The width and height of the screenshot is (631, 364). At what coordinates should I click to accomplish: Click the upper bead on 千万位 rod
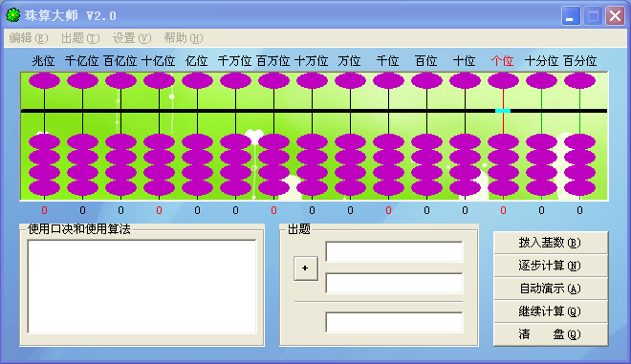pos(235,80)
